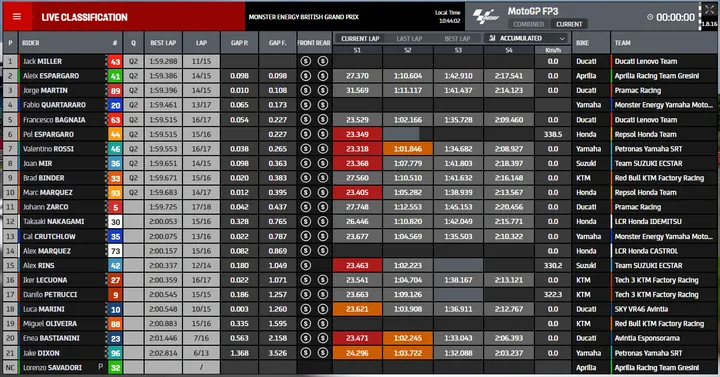Click lap count 17/18 for Zarco
720x377 pixels.
(x=201, y=207)
